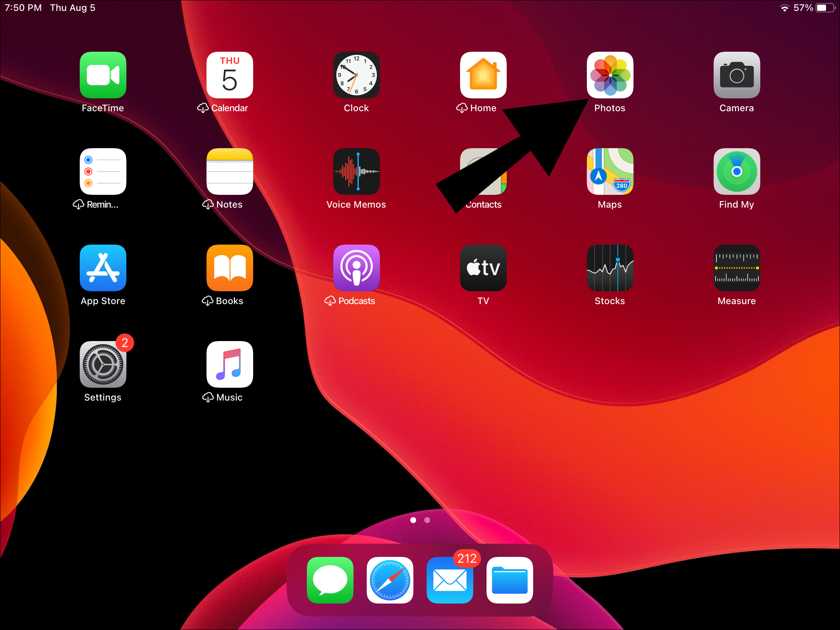
Task: Launch Safari from the dock
Action: click(390, 580)
